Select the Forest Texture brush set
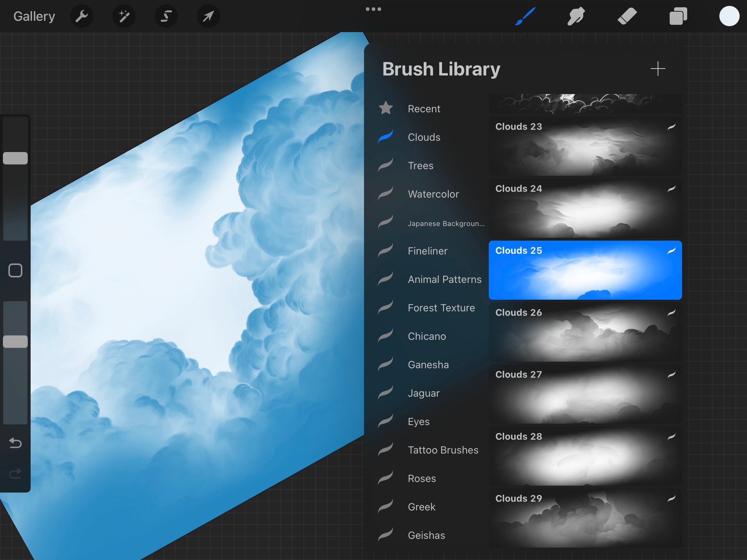This screenshot has height=560, width=747. pos(441,308)
